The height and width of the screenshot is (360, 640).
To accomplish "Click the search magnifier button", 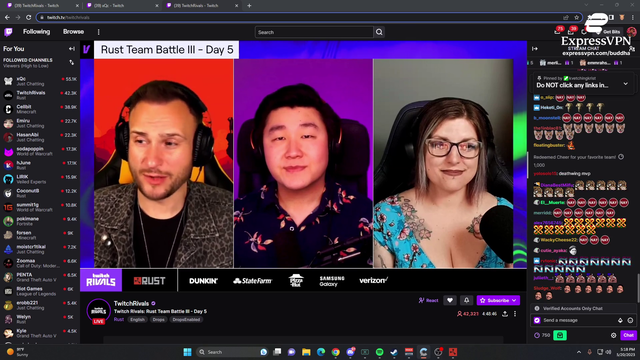I will pos(379,32).
